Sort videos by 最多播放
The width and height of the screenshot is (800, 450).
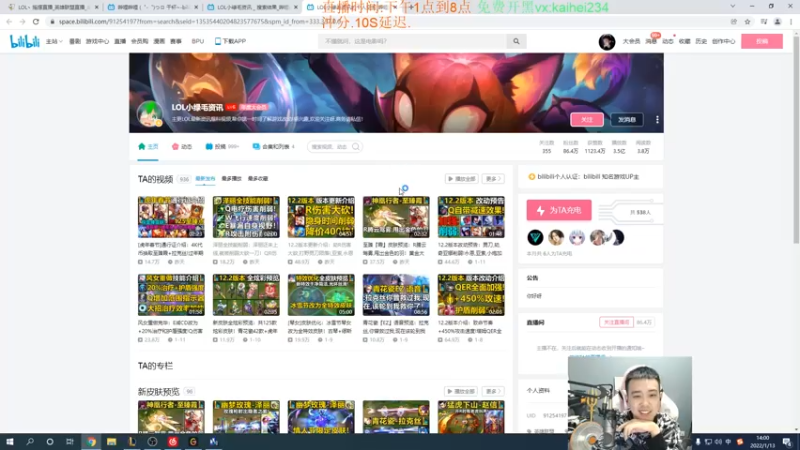coord(231,179)
